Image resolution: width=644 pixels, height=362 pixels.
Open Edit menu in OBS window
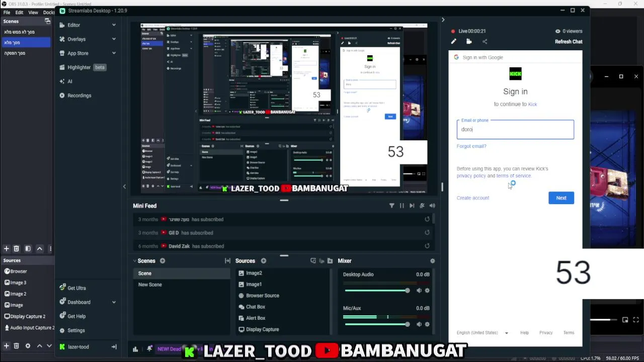click(19, 12)
